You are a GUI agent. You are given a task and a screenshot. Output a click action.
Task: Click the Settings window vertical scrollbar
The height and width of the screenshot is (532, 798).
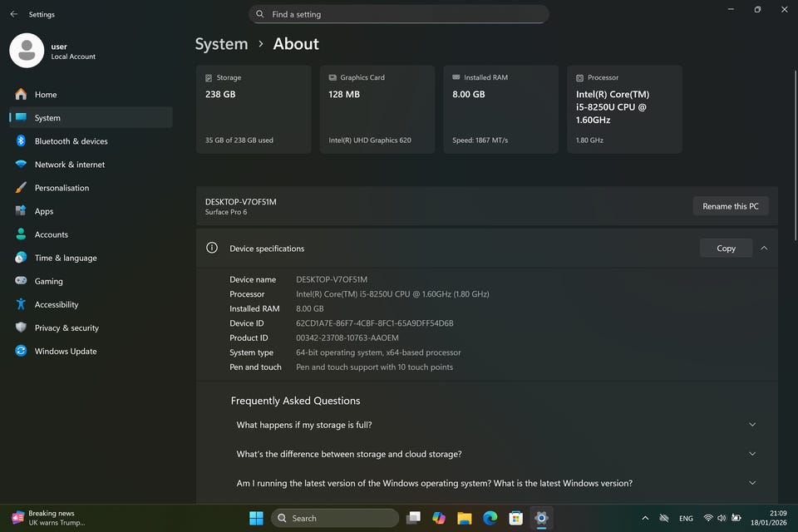795,155
